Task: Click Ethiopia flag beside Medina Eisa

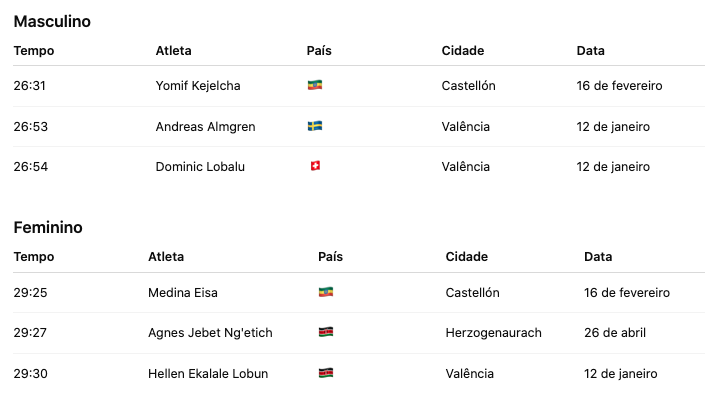Action: (325, 293)
